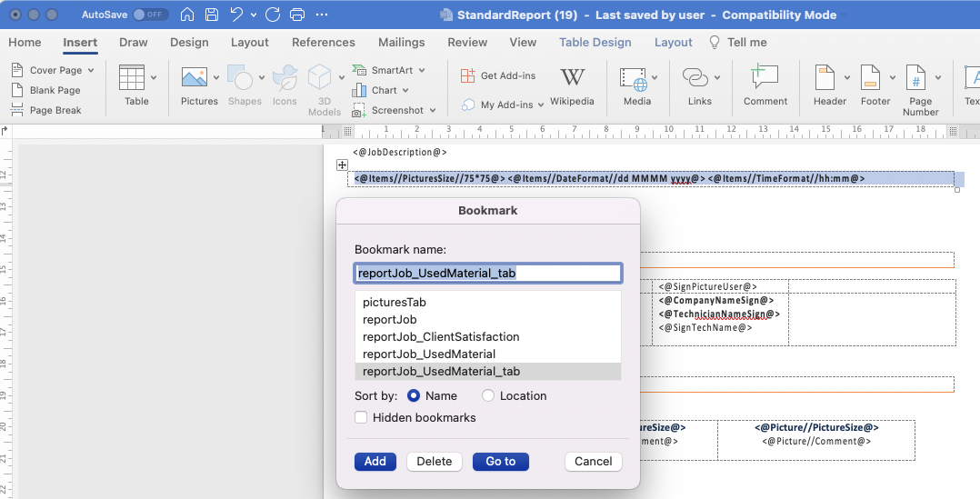Screen dimensions: 980x499
Task: Click the Home icon in title bar
Action: (187, 15)
